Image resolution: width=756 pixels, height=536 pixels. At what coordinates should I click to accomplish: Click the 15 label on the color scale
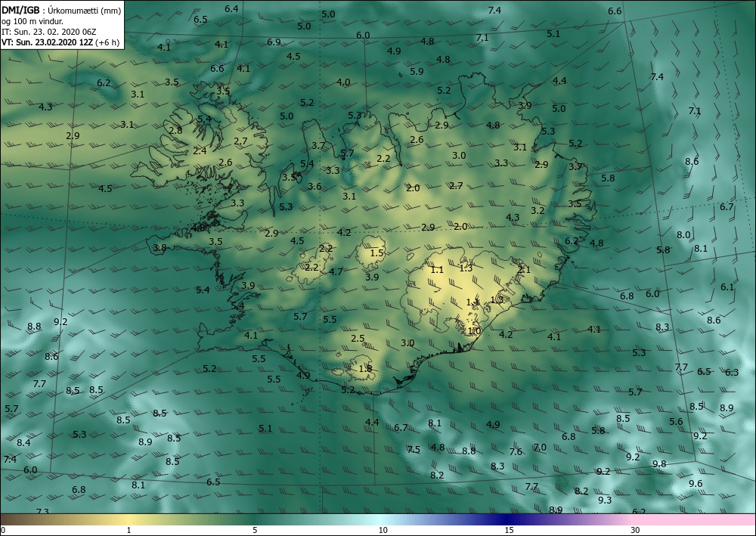509,531
